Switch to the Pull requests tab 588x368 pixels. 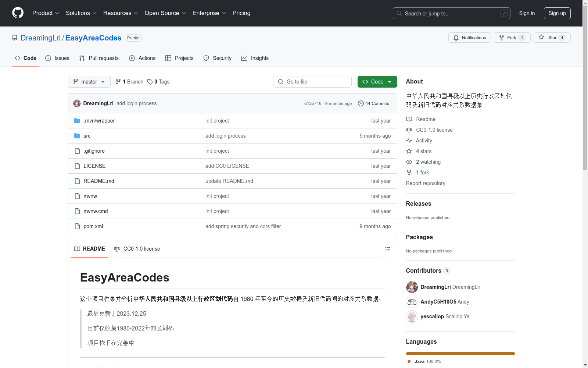click(x=99, y=58)
